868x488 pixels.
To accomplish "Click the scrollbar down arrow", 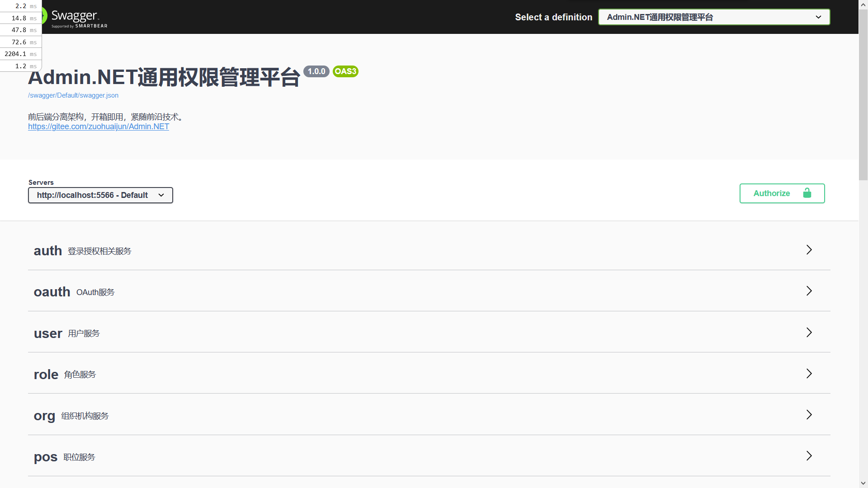I will [863, 483].
